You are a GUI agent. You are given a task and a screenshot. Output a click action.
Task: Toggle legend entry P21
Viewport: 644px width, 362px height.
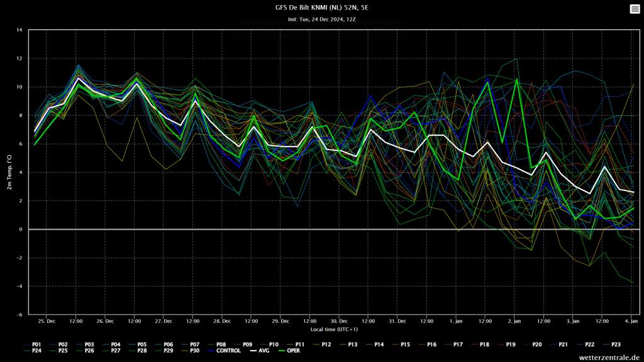tap(559, 344)
